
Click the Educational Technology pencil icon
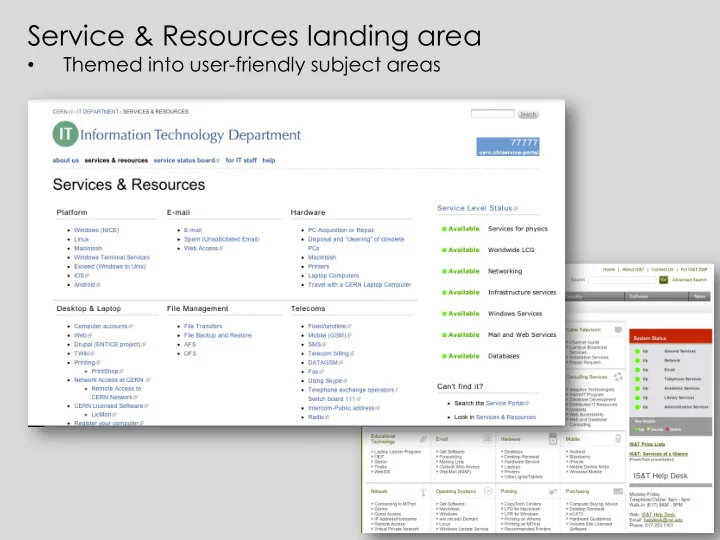(x=423, y=439)
